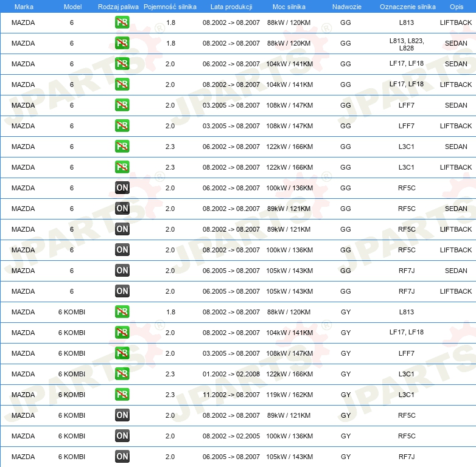Viewport: 476px width, 467px height.
Task: Select LIFTBACK in the Mazda 6 L813 row
Action: pos(456,22)
